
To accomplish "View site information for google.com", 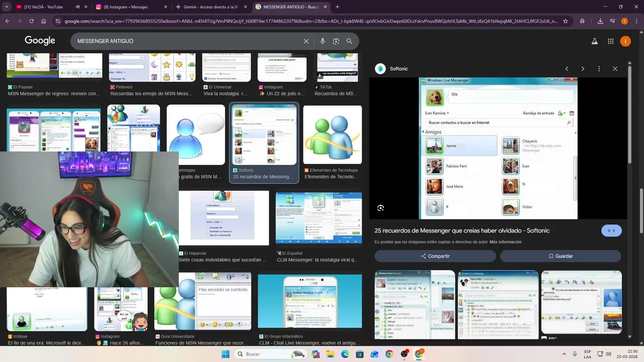I will 58,21.
